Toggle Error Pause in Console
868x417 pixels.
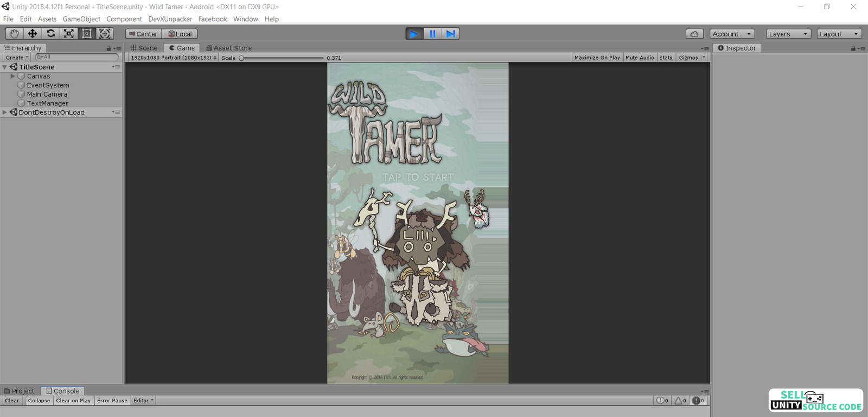pyautogui.click(x=112, y=401)
